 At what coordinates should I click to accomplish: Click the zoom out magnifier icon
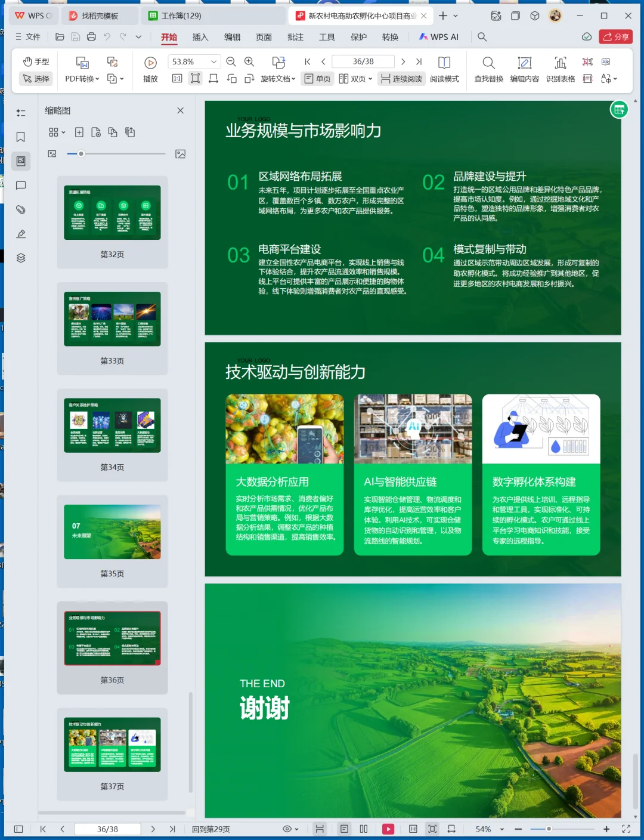click(x=231, y=61)
